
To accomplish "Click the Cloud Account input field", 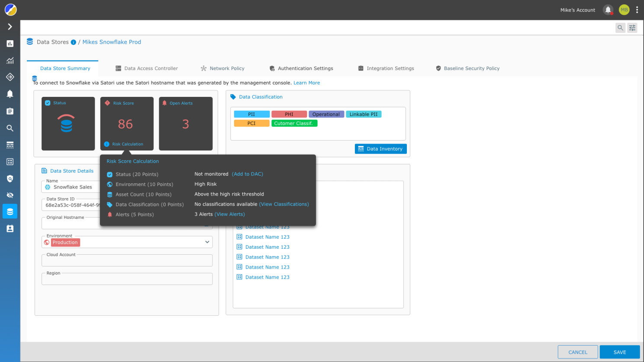I will click(x=127, y=261).
